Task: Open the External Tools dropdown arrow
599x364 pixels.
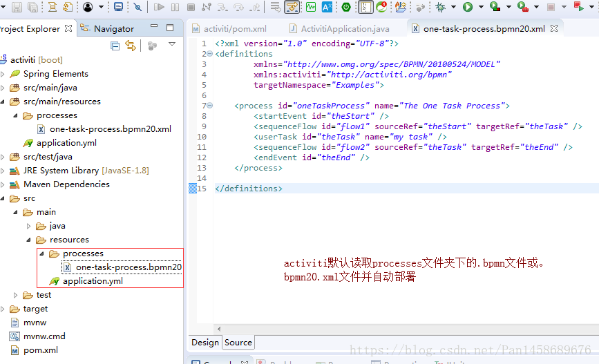Action: (x=536, y=7)
